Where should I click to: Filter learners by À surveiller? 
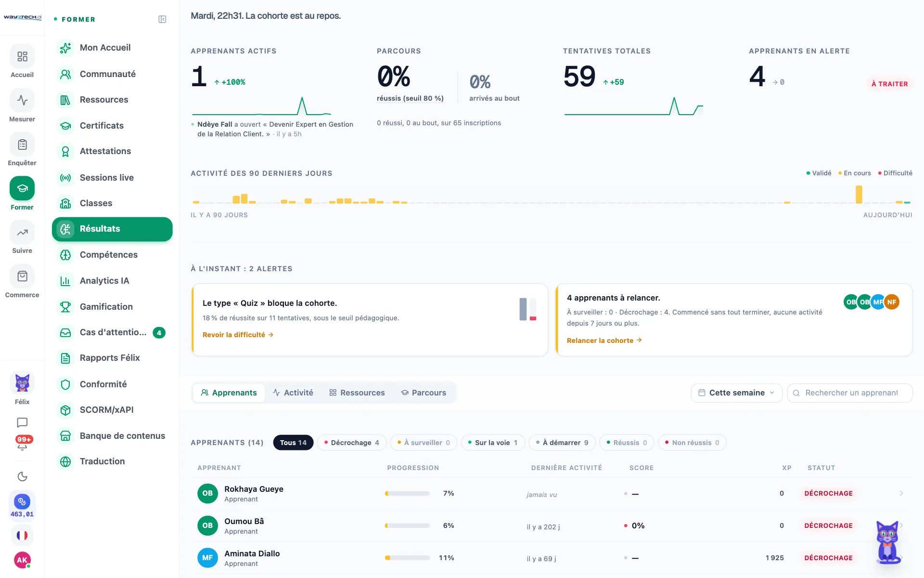point(424,443)
